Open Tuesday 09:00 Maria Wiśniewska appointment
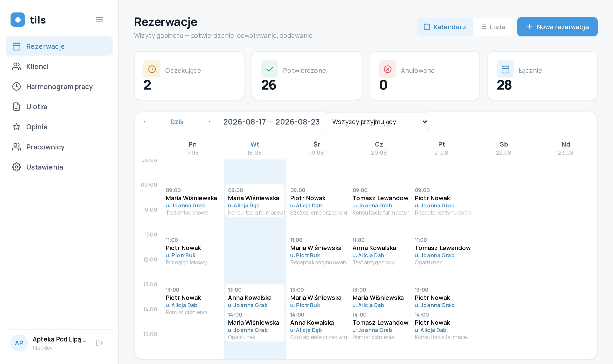613x364 pixels. (x=255, y=201)
